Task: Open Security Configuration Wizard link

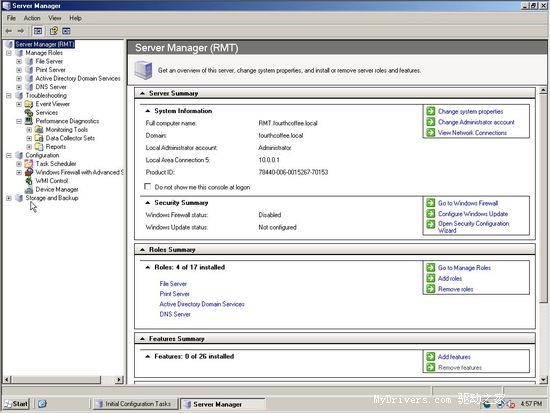Action: 473,227
